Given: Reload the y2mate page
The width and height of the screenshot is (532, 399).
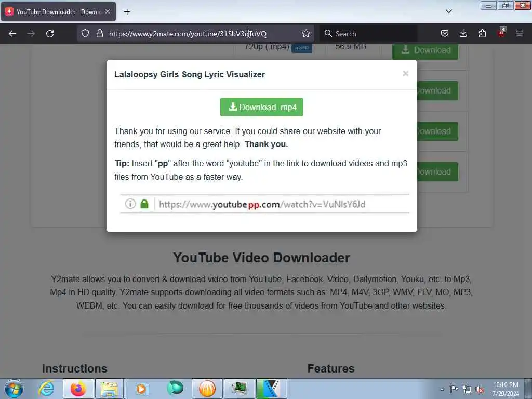Looking at the screenshot, I should coord(50,34).
